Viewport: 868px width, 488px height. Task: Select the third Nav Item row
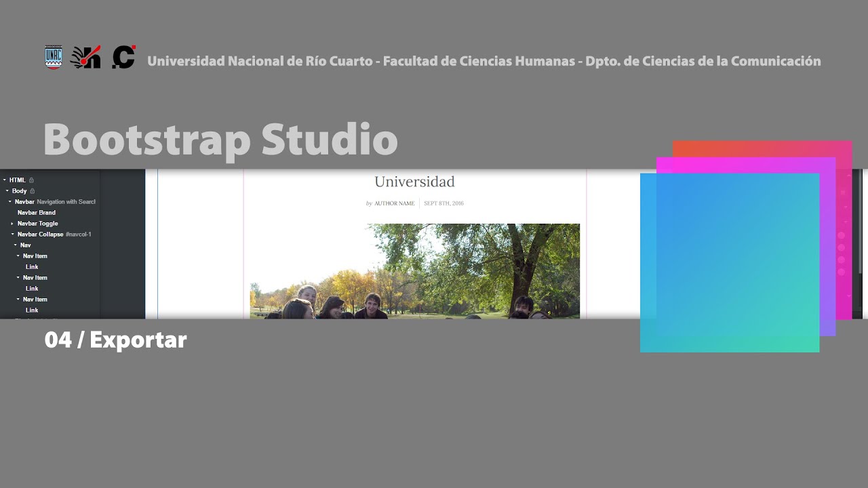point(50,300)
